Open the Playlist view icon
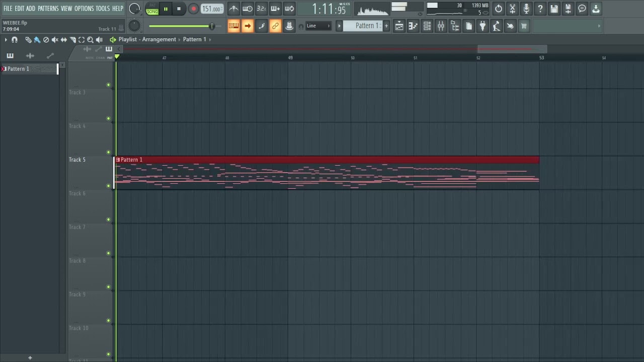 point(399,26)
